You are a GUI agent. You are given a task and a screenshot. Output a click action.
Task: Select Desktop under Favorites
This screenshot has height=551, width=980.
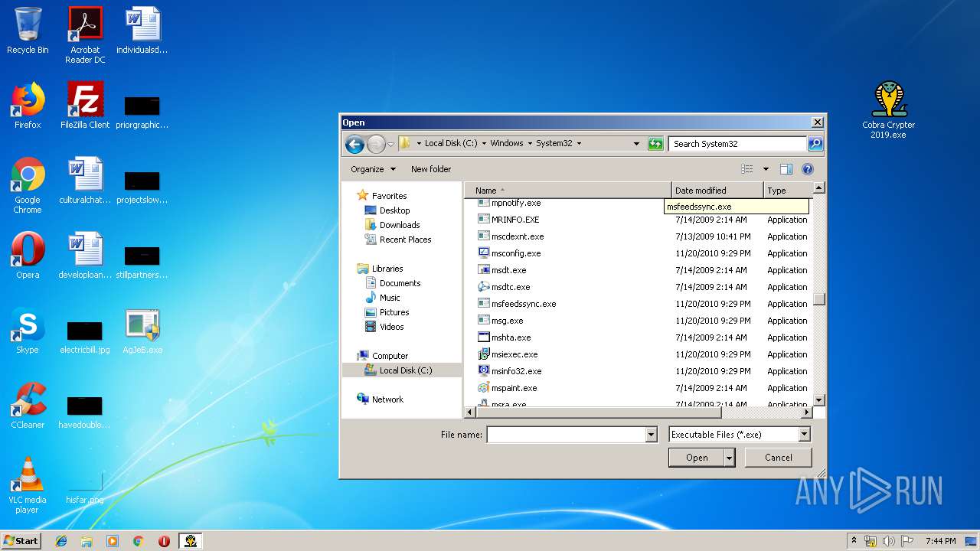click(x=394, y=210)
